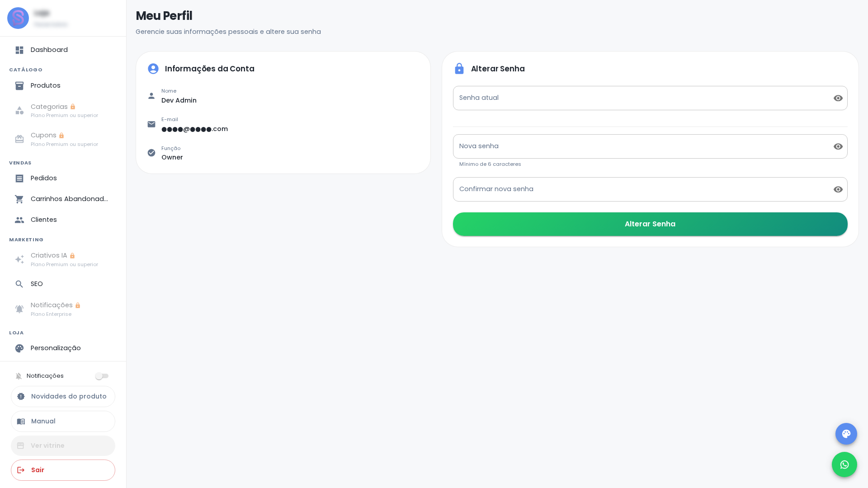The image size is (868, 488).
Task: Show the current password with the eye icon
Action: click(838, 98)
